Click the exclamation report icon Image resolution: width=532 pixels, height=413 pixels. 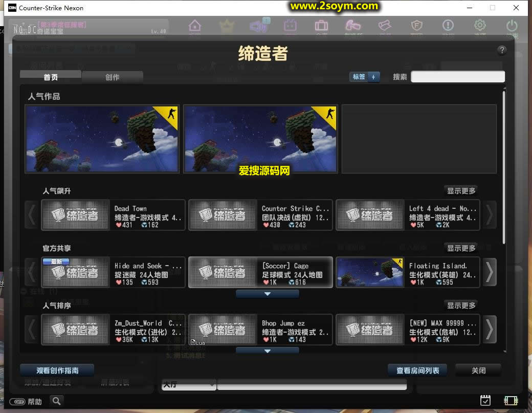tap(448, 26)
